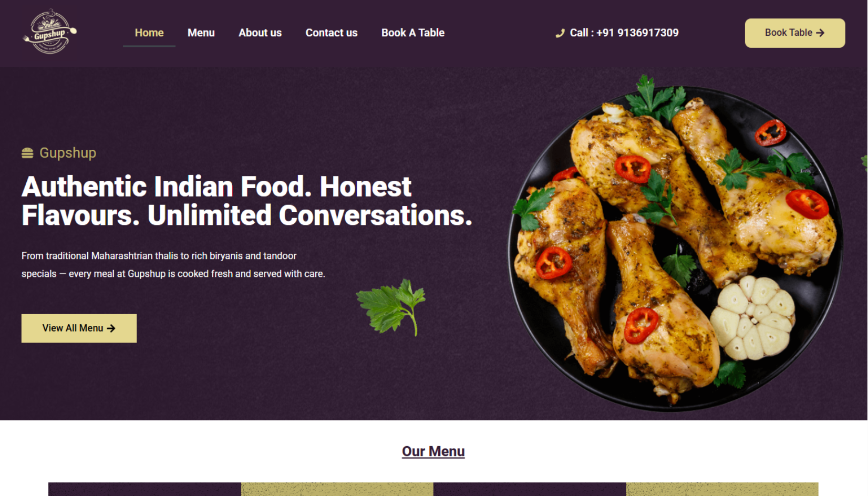Click the arrow icon in View All Menu

111,328
